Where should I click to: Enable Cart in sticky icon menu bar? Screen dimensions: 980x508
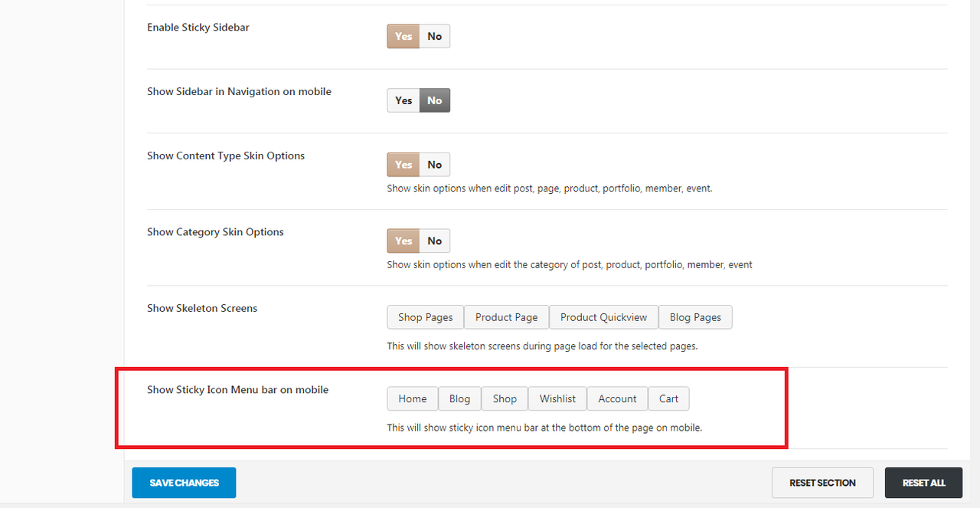click(668, 398)
